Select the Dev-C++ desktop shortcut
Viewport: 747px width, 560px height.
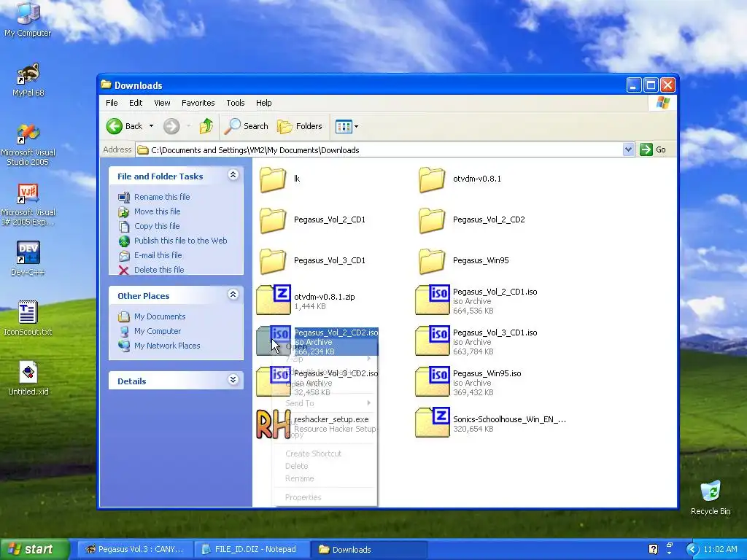[x=28, y=259]
